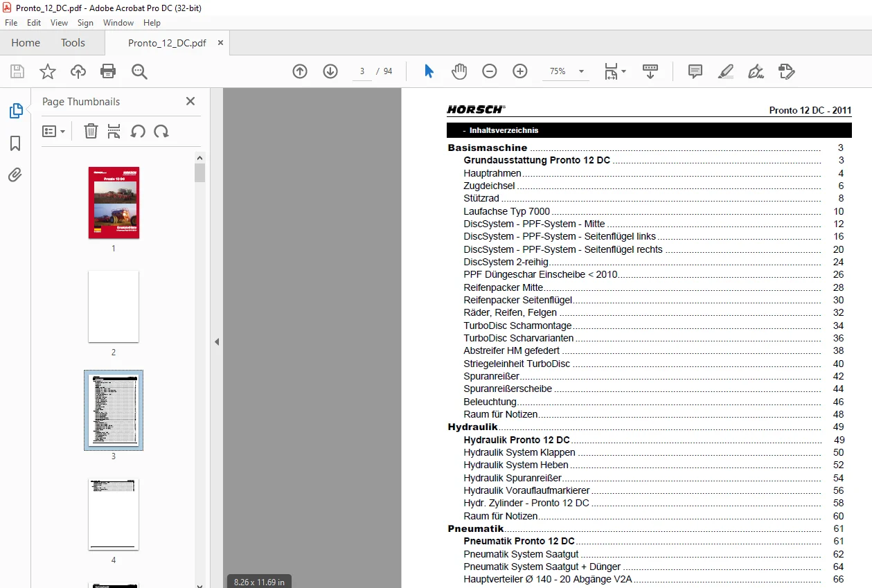Delete selected pages with trash icon
Screen dimensions: 872x588
pyautogui.click(x=91, y=131)
